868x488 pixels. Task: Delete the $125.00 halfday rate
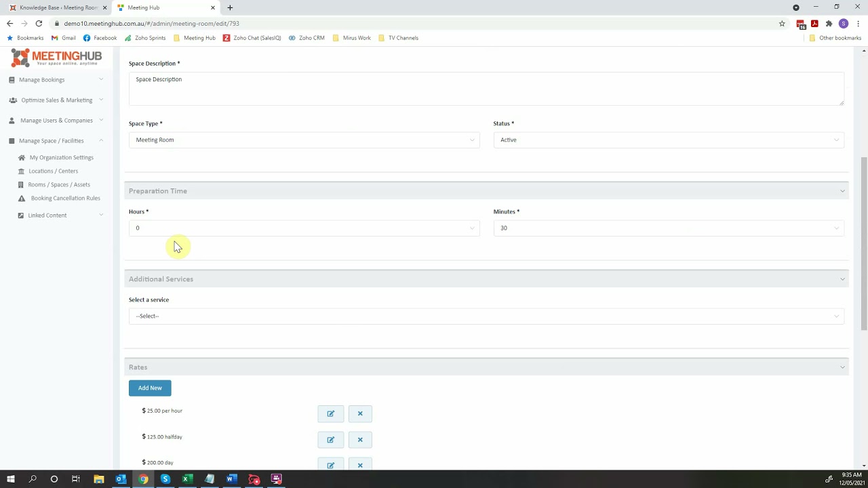(360, 440)
